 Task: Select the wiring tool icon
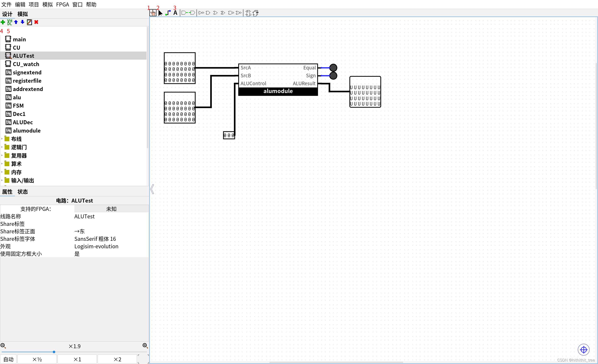168,13
